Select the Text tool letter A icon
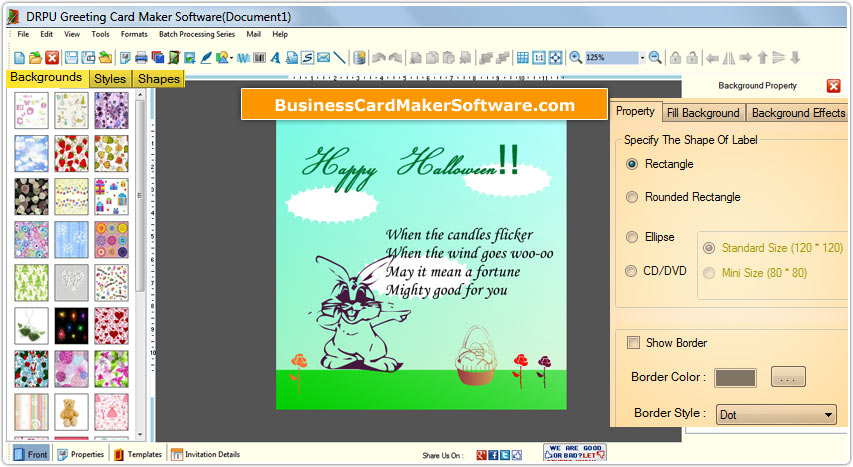Viewport: 853px width, 467px height. pyautogui.click(x=275, y=58)
